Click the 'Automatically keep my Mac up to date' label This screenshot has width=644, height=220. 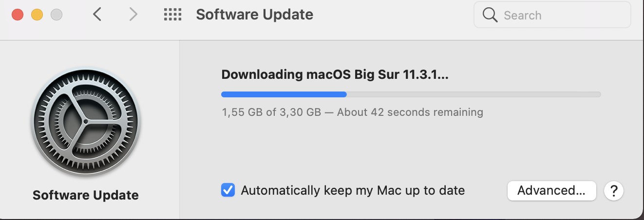353,190
